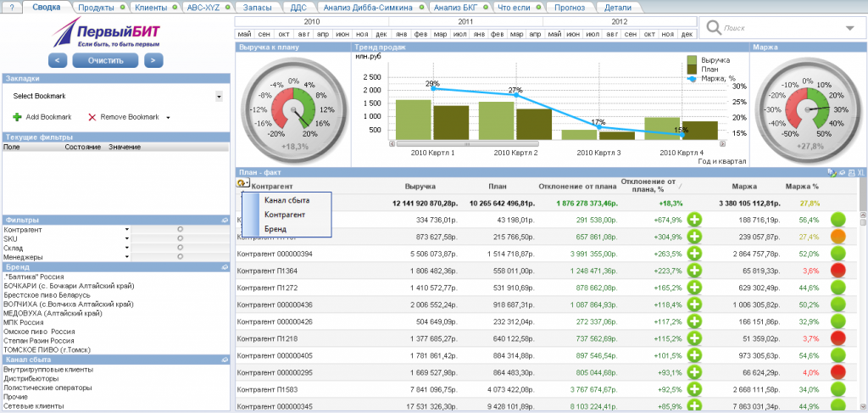Screen dimensions: 868x413
Task: Toggle the radio circle for Менеджеры filter
Action: [180, 257]
